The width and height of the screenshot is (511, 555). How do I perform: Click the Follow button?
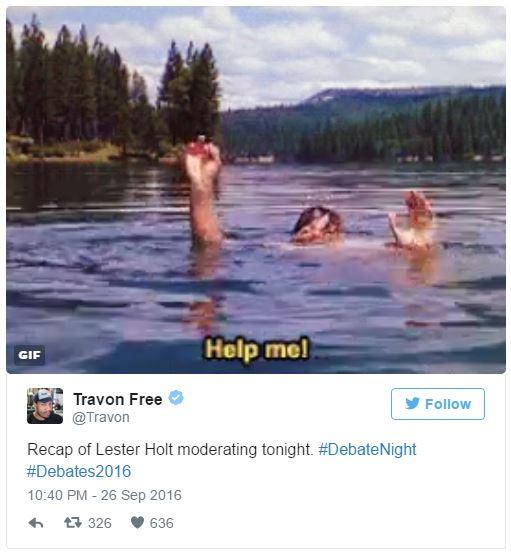(x=438, y=404)
